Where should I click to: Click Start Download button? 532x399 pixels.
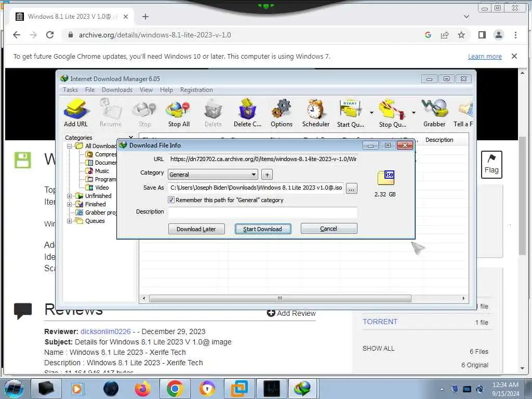(262, 229)
